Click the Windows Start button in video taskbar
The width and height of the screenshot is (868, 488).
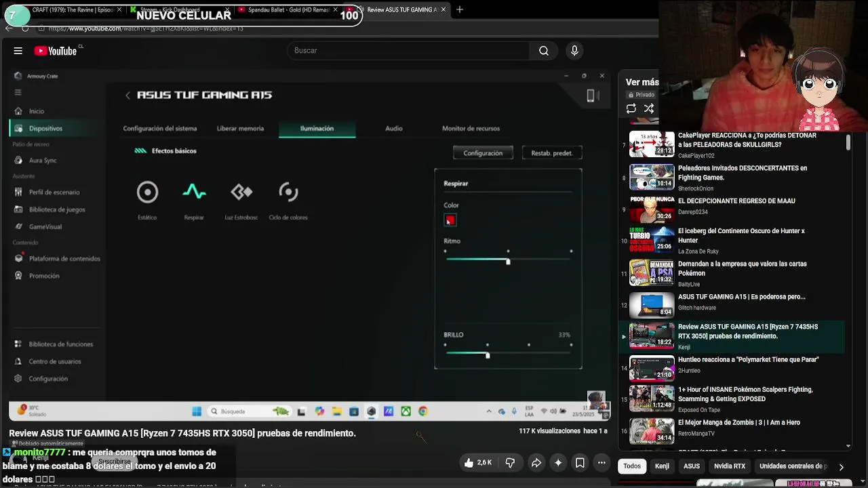coord(197,411)
